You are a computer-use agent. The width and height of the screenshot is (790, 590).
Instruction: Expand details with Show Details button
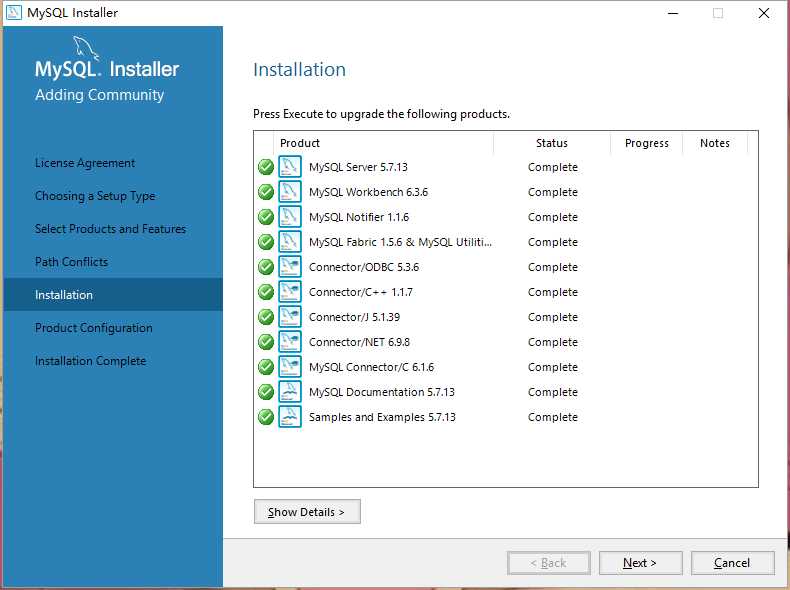click(307, 511)
